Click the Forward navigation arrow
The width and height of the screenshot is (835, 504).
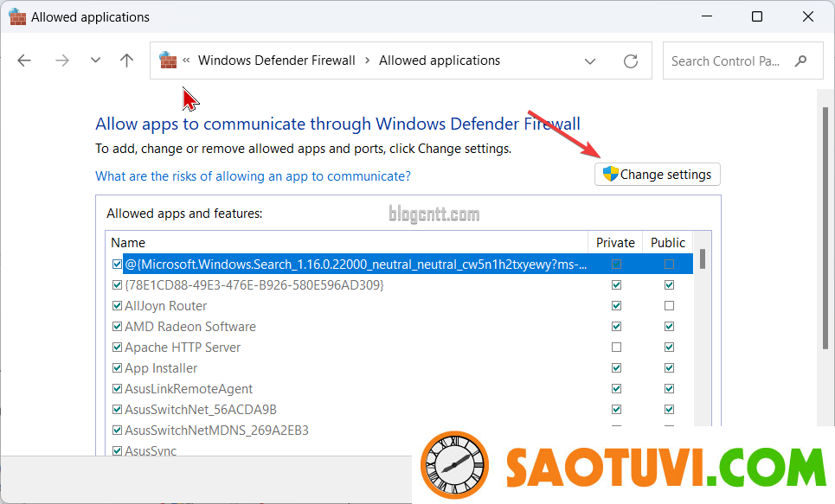[62, 61]
